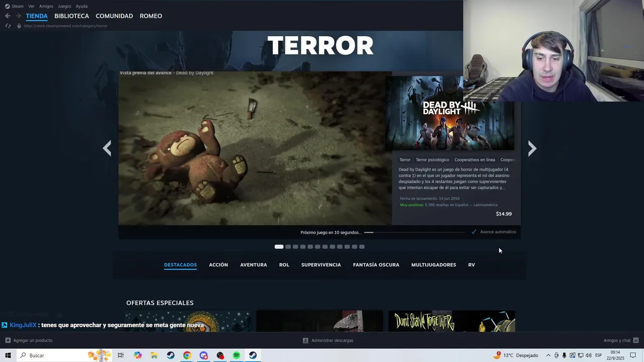Screen dimensions: 644x362
Task: Open the COMUNIDAD section
Action: [x=114, y=16]
